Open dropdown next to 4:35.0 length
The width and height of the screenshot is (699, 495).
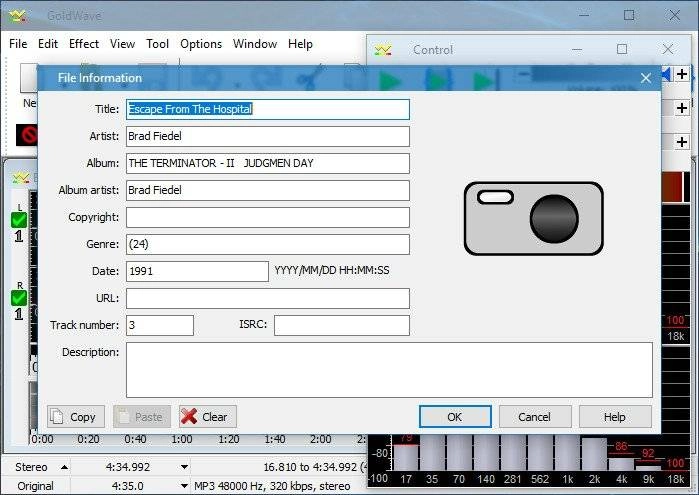(184, 486)
